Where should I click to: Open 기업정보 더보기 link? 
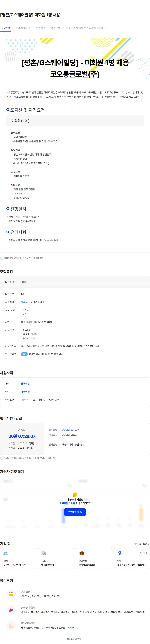click(x=141, y=544)
